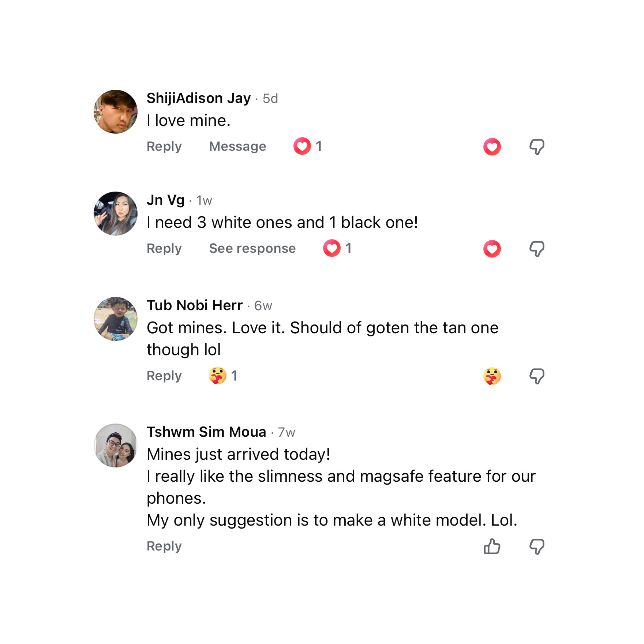Like Tshwm Sim Moua's comment with thumbs up

pyautogui.click(x=492, y=547)
